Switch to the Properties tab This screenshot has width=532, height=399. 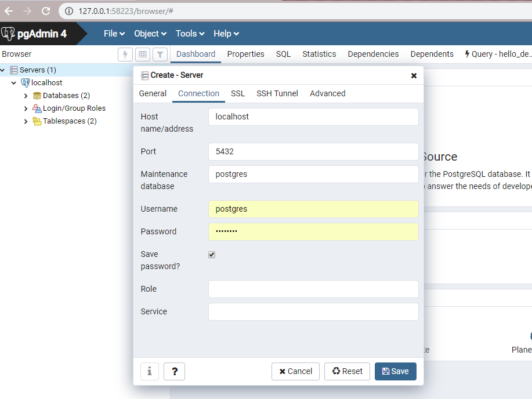(x=245, y=54)
